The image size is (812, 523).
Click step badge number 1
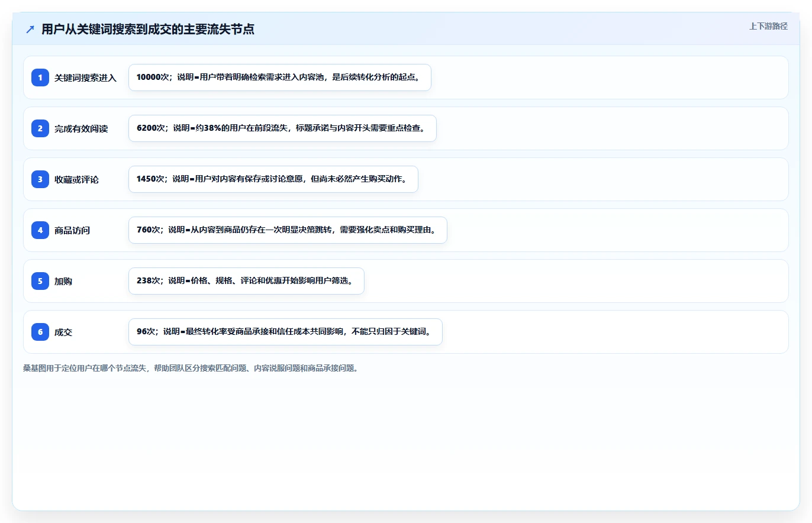pos(40,78)
